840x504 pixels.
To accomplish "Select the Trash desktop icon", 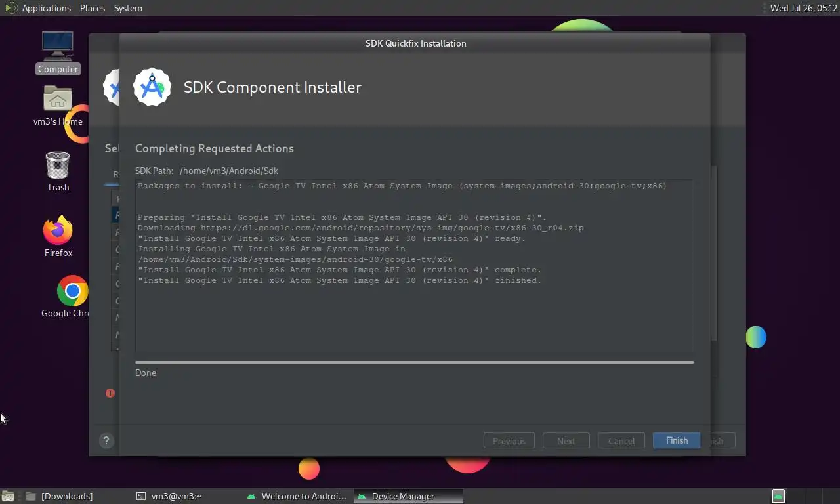I will click(58, 171).
